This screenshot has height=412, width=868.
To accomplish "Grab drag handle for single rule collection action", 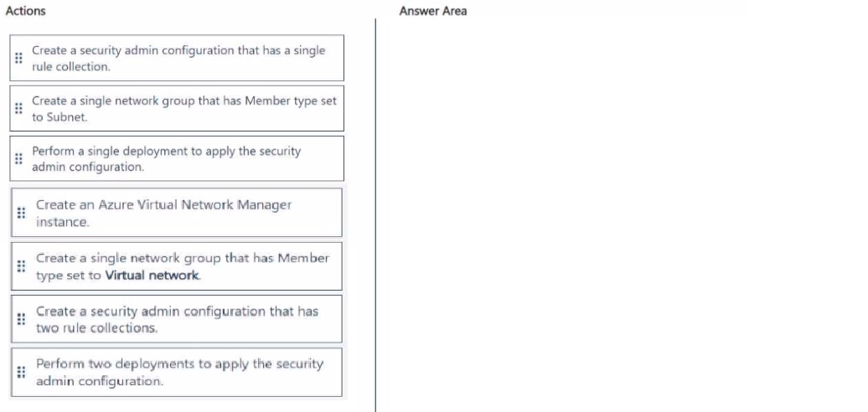I will point(18,59).
